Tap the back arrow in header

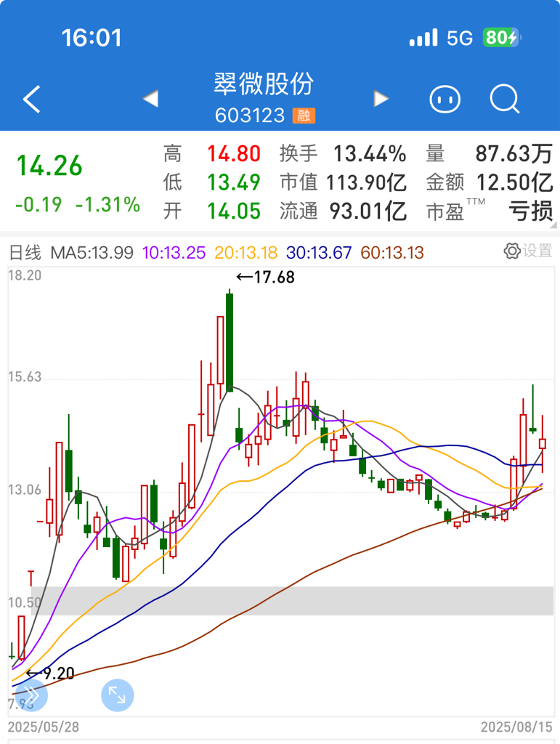coord(31,99)
